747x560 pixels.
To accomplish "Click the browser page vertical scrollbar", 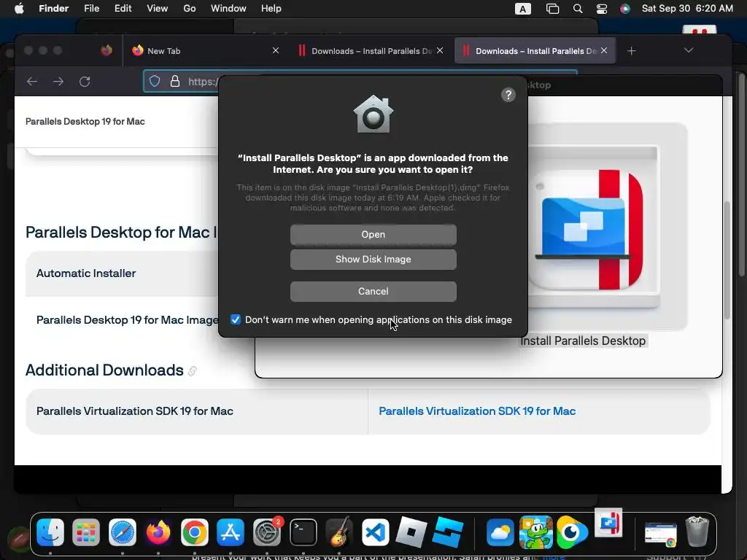I will click(x=727, y=260).
